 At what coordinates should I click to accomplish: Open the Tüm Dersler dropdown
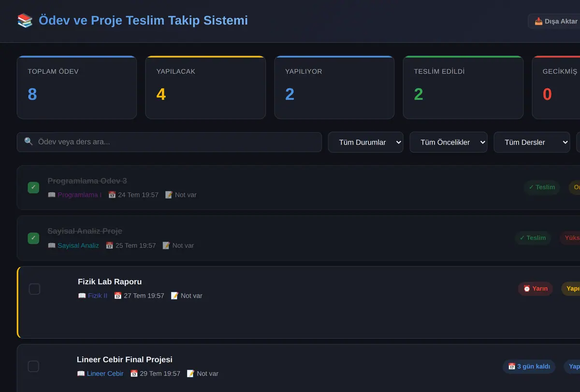(x=532, y=142)
